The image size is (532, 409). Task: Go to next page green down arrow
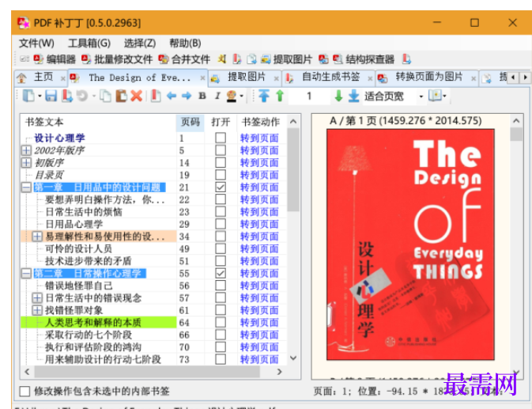(x=338, y=96)
